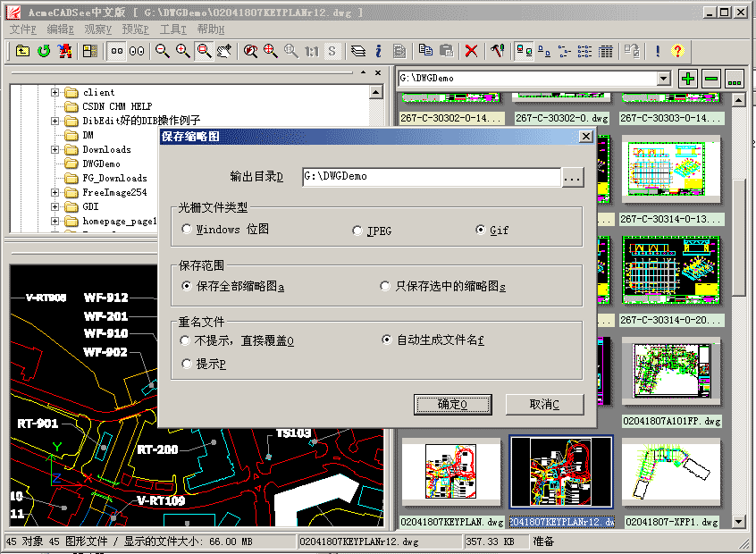Click the yellow question mark help icon
Image resolution: width=756 pixels, height=554 pixels.
pos(677,51)
